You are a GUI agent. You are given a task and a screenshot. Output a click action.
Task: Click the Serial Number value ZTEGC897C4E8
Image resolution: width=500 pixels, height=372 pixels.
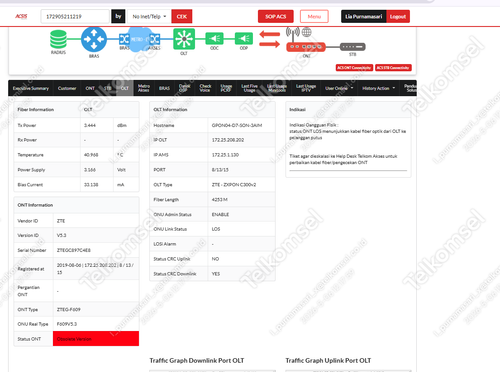[74, 250]
